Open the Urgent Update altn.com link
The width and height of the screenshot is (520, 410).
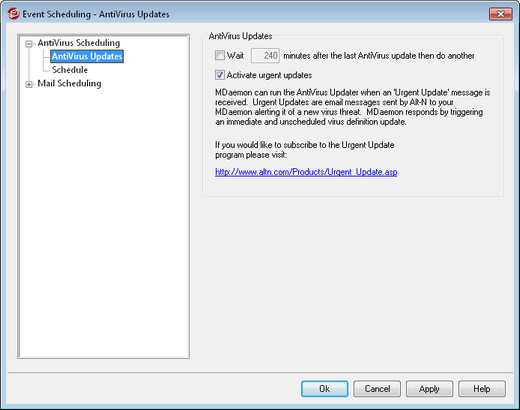pos(306,172)
